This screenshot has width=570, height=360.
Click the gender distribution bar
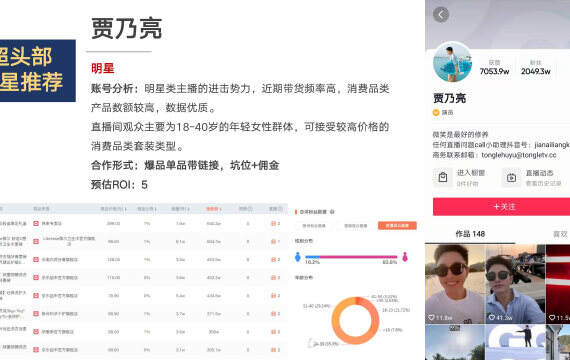351,257
